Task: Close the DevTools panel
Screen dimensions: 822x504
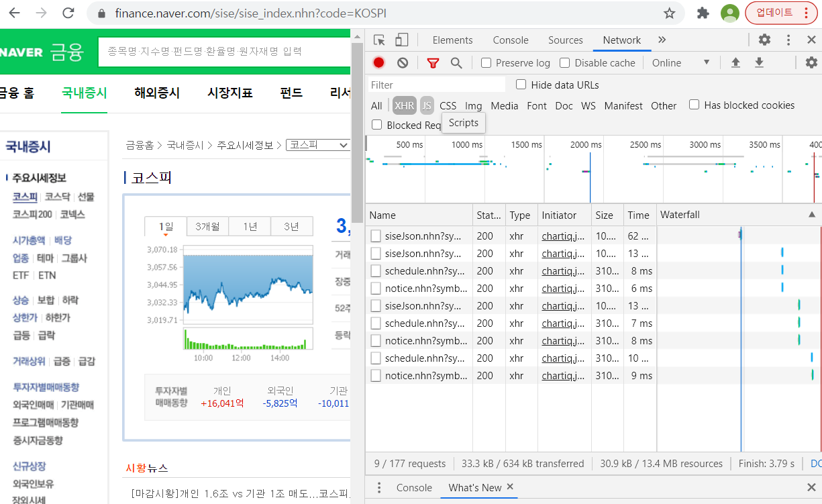Action: [x=811, y=40]
